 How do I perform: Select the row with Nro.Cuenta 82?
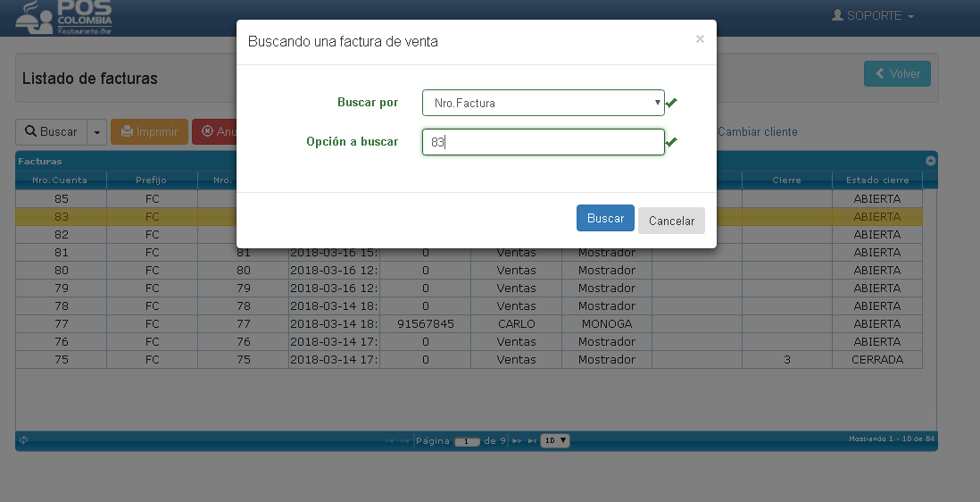click(469, 234)
